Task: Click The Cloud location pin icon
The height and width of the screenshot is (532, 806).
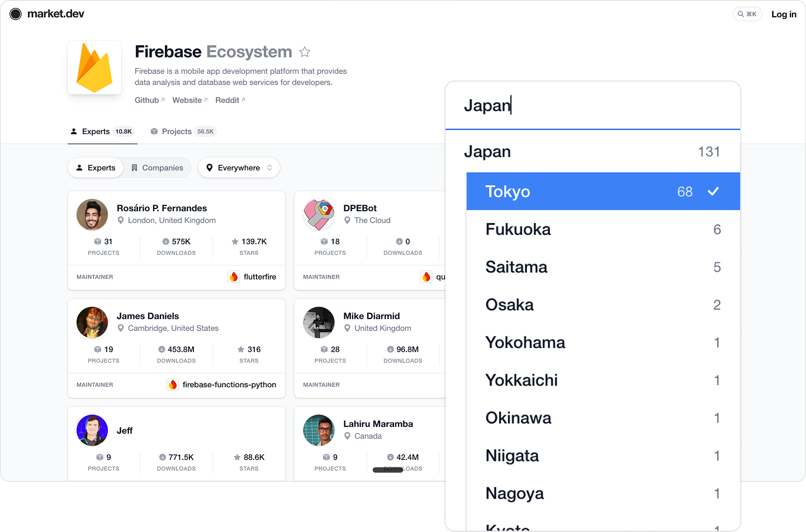Action: (347, 220)
